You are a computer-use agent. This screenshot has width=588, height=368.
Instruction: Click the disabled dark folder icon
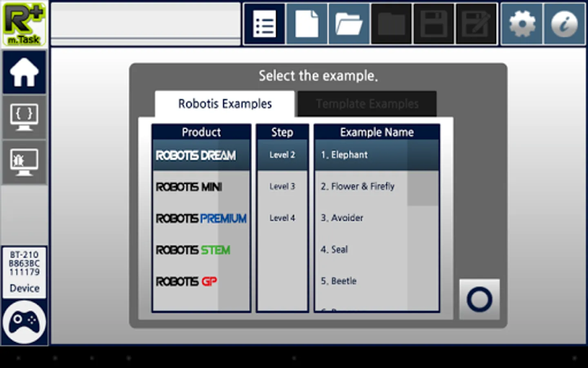[391, 24]
